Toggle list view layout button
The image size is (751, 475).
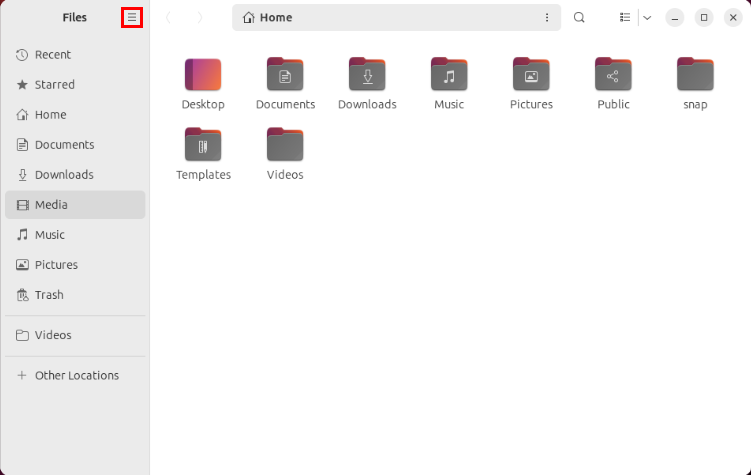pos(625,17)
